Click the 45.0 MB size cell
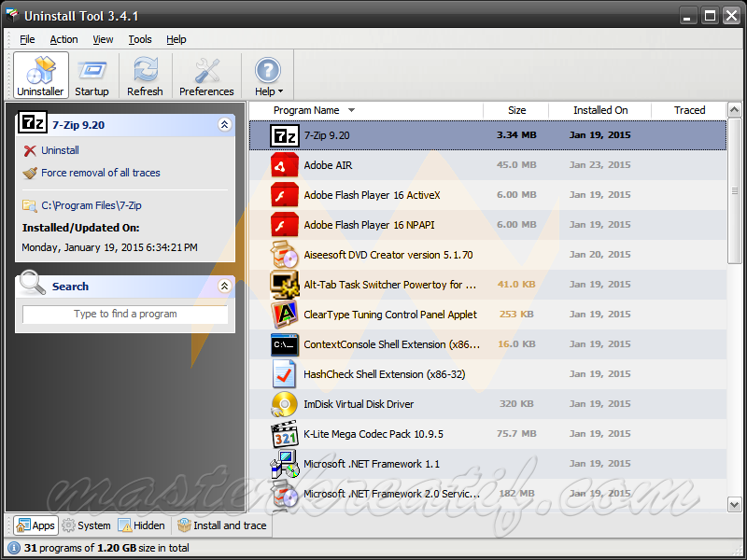 (516, 165)
